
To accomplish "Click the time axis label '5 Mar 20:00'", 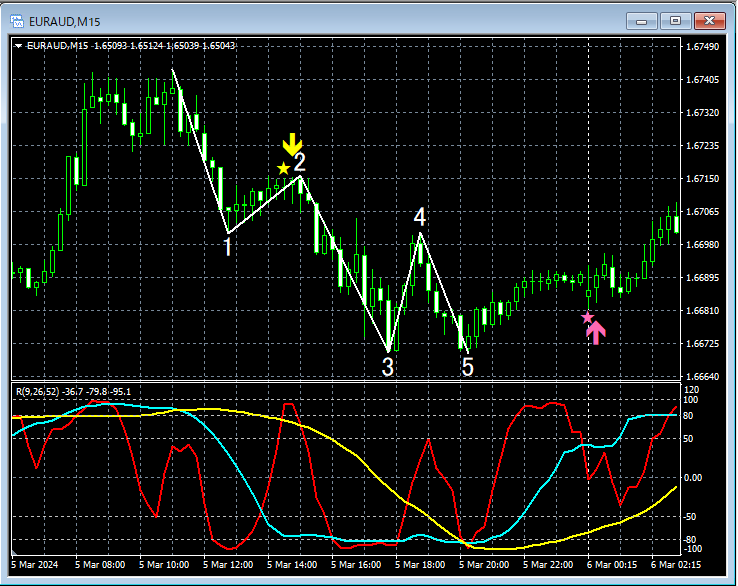I will pos(484,564).
